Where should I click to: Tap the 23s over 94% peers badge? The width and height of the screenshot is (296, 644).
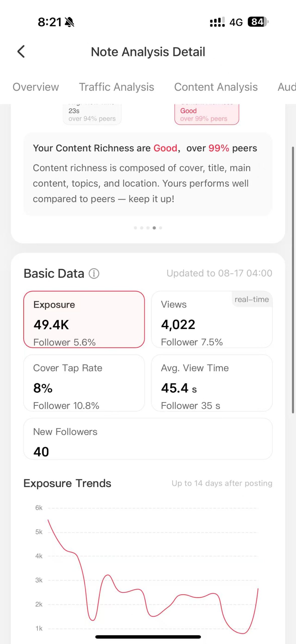tap(92, 114)
